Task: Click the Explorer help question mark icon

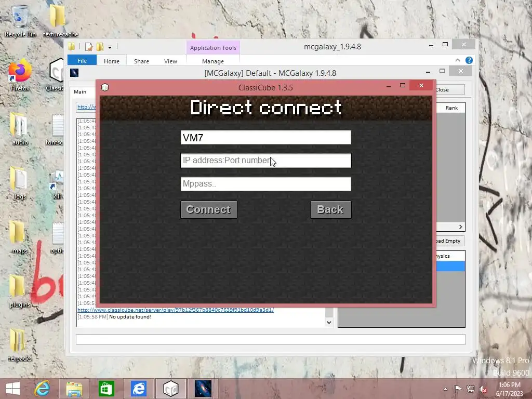Action: pos(469,60)
